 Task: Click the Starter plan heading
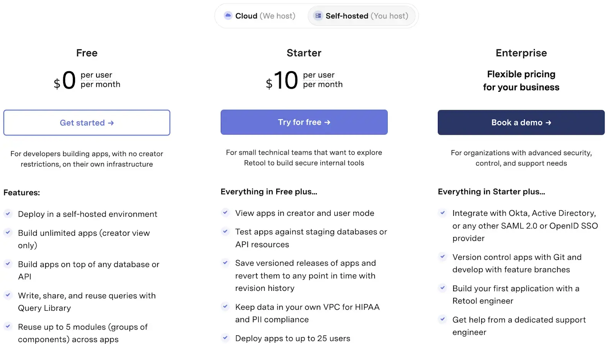click(x=304, y=53)
